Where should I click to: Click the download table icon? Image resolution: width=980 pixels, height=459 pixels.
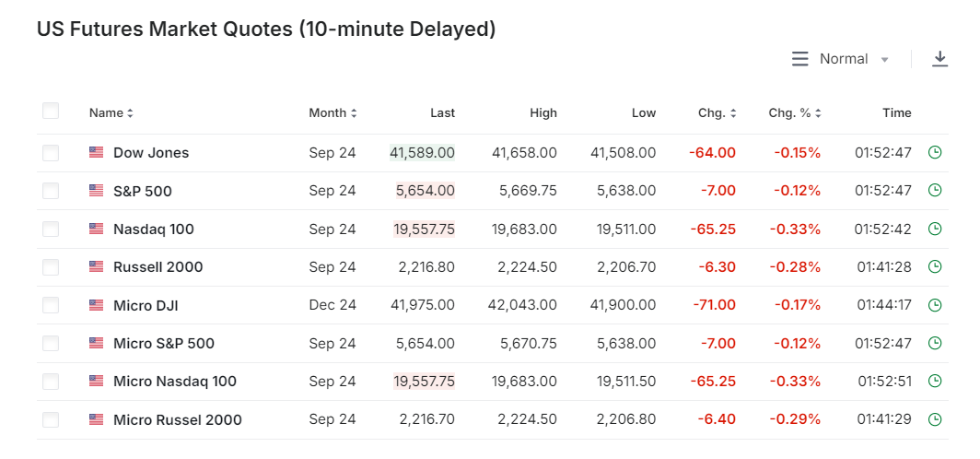[939, 59]
